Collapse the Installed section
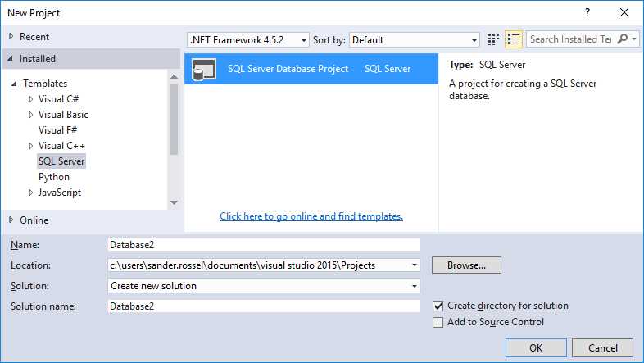The image size is (644, 363). 11,59
